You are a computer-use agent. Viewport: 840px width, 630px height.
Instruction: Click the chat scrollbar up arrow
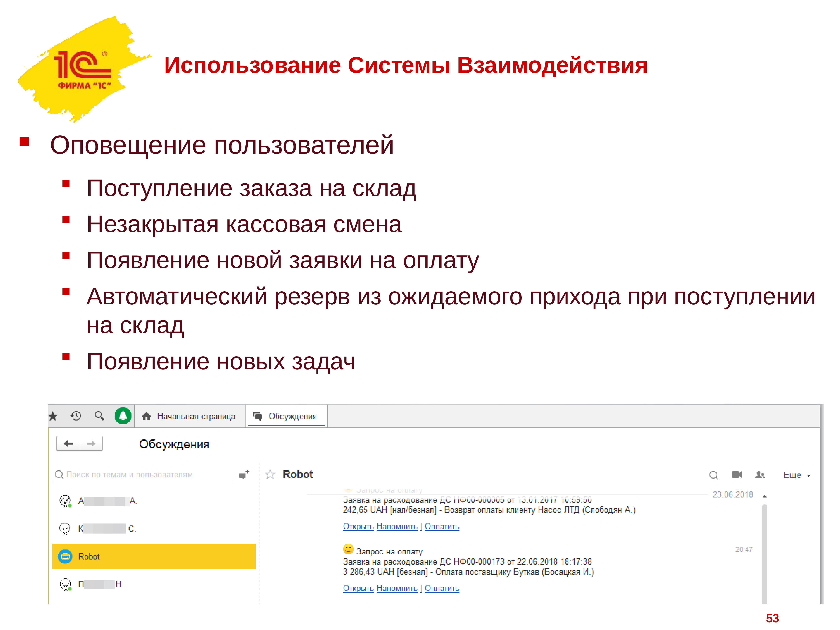tap(764, 496)
